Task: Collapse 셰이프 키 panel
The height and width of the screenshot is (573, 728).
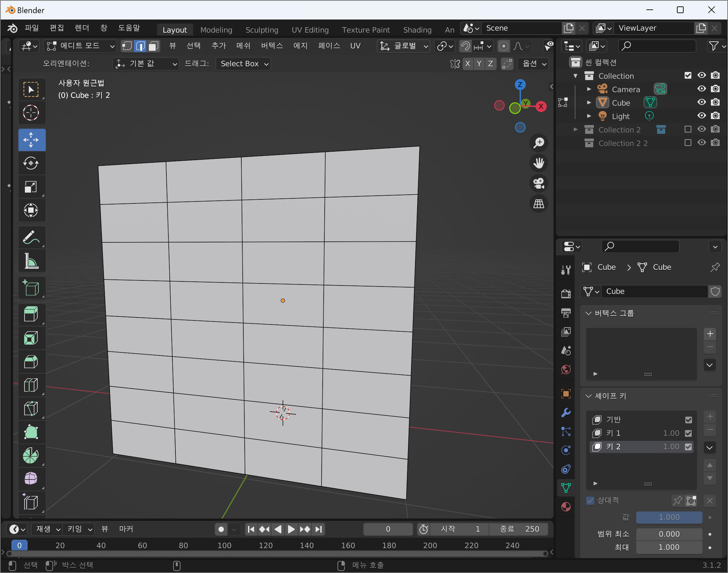Action: [x=589, y=396]
